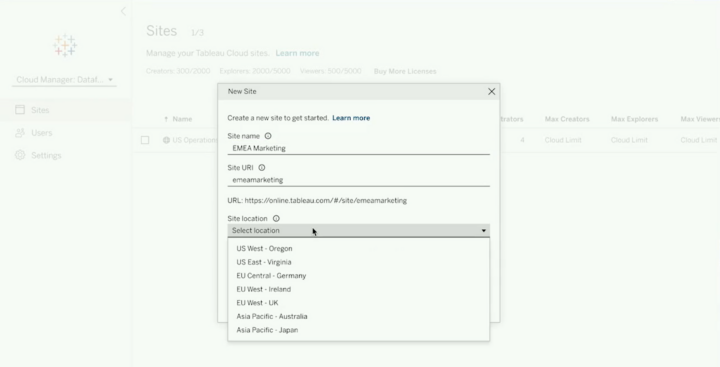Viewport: 720px width, 367px height.
Task: Show the Site URI info tooltip icon
Action: pyautogui.click(x=262, y=168)
